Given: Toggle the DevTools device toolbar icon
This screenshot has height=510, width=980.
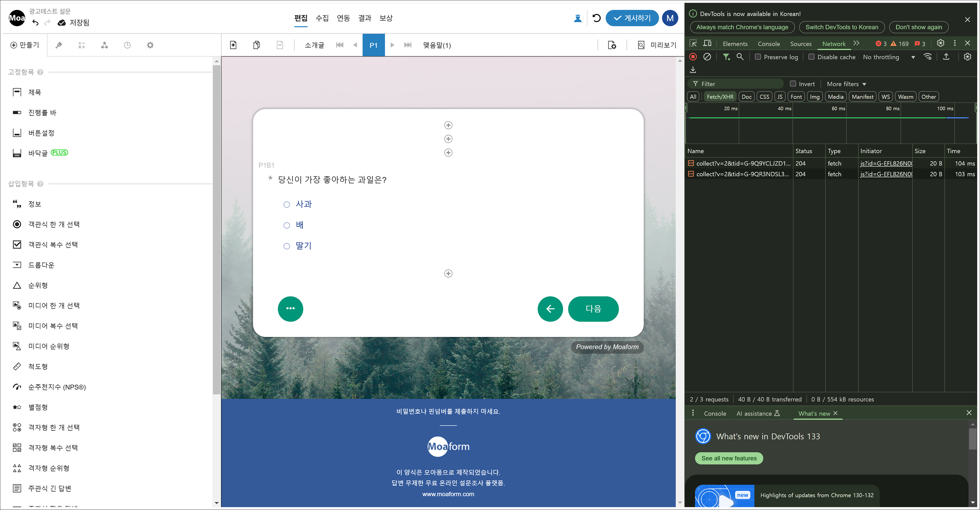Looking at the screenshot, I should tap(707, 43).
